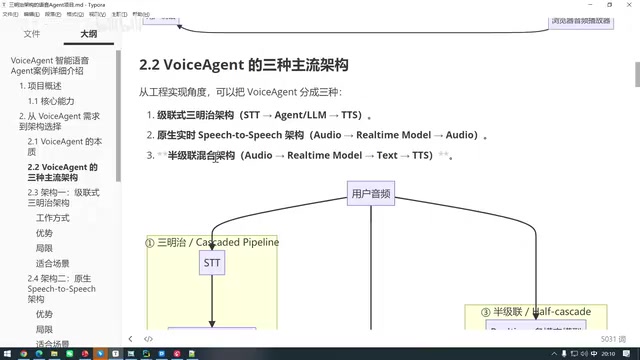640x360 pixels.
Task: Open Google Chrome from the taskbar
Action: coord(23,353)
